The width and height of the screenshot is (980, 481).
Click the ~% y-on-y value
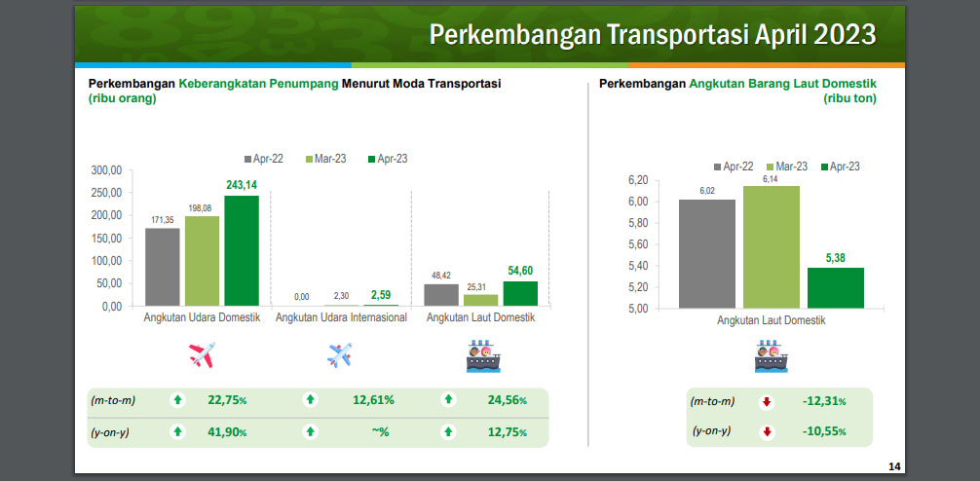(380, 431)
